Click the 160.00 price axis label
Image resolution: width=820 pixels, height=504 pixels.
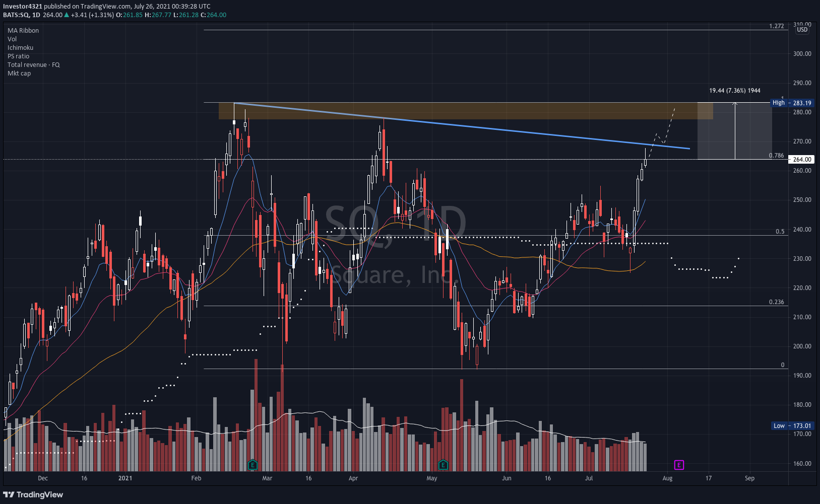[802, 464]
